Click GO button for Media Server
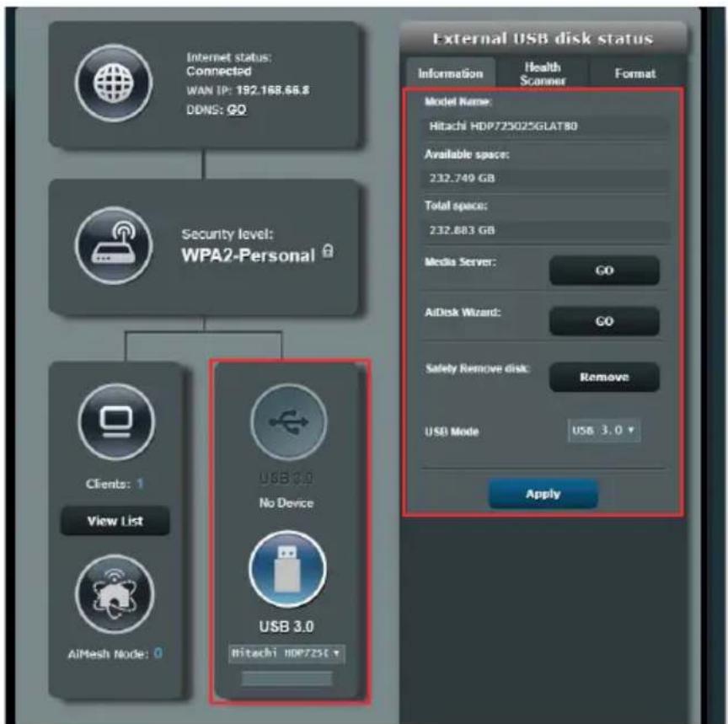Screen dimensions: 728x724 (604, 271)
